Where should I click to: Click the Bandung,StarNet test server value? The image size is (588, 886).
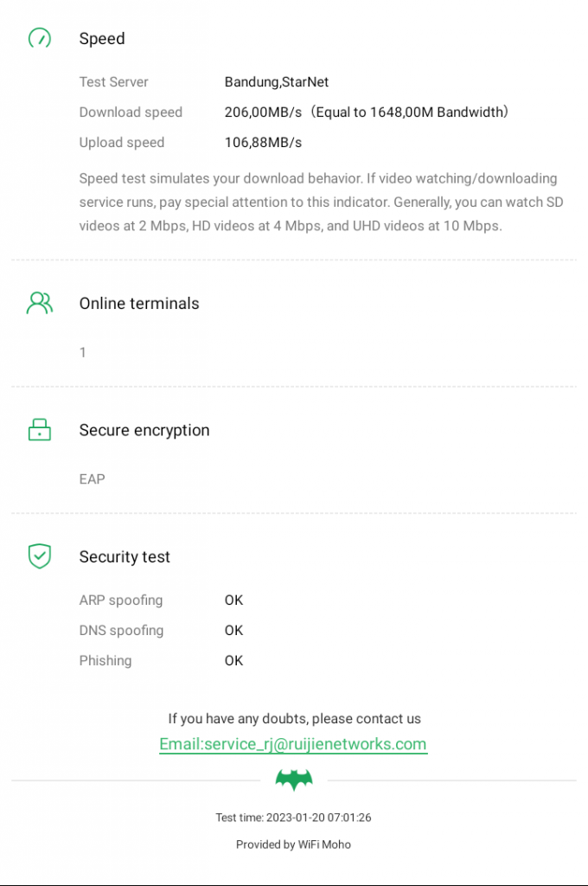click(x=277, y=82)
